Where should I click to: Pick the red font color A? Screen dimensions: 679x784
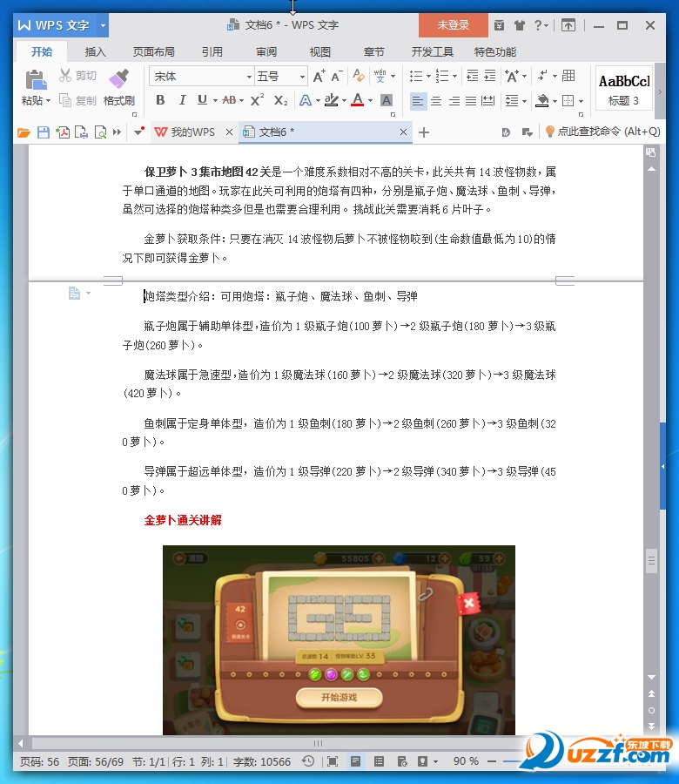point(357,100)
